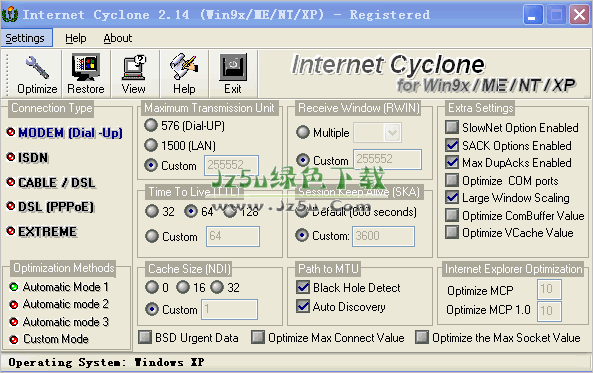Select cache size 32
Viewport: 593px width, 373px height.
[217, 287]
